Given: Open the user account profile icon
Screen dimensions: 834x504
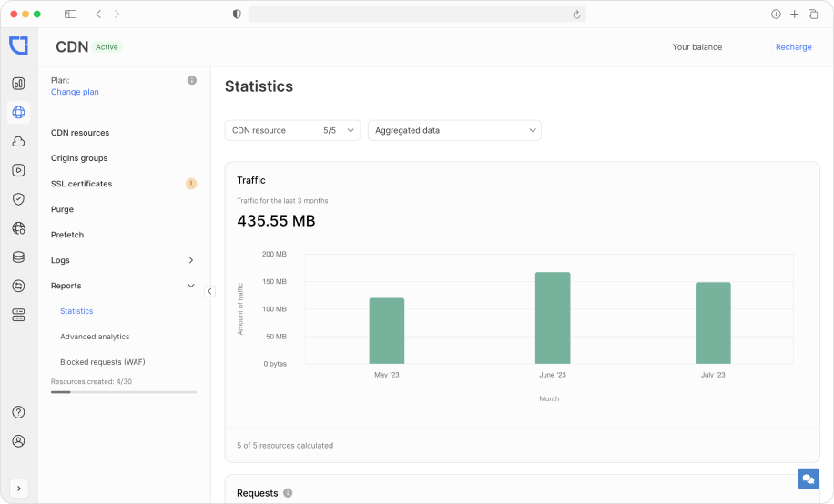Looking at the screenshot, I should click(x=18, y=441).
